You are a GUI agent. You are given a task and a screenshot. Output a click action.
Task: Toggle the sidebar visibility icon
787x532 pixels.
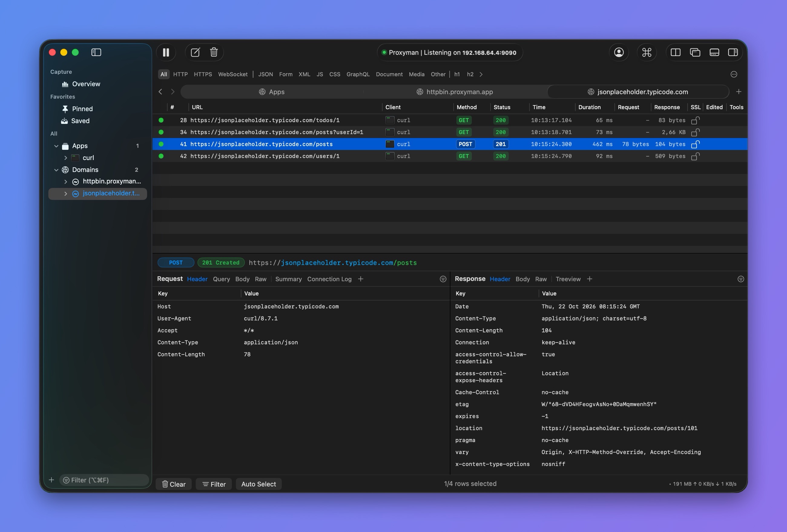(x=96, y=52)
